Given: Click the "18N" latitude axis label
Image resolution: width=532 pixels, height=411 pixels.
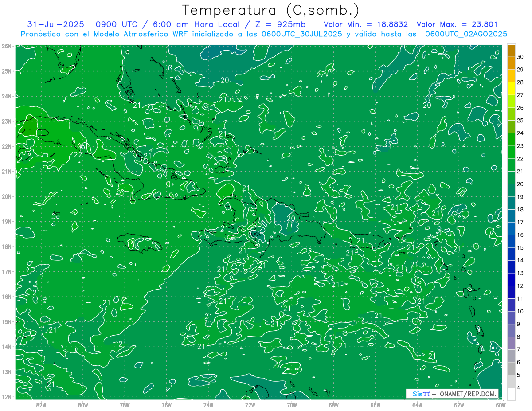Looking at the screenshot, I should (6, 247).
